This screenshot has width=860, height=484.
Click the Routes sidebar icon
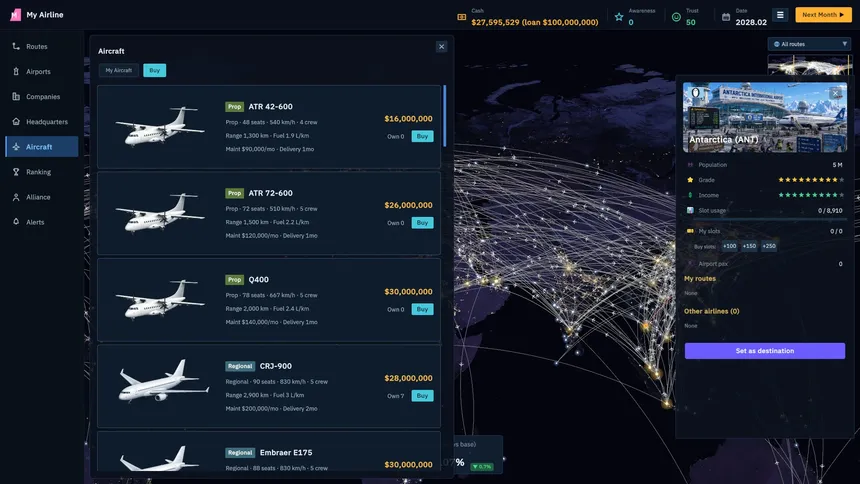16,47
